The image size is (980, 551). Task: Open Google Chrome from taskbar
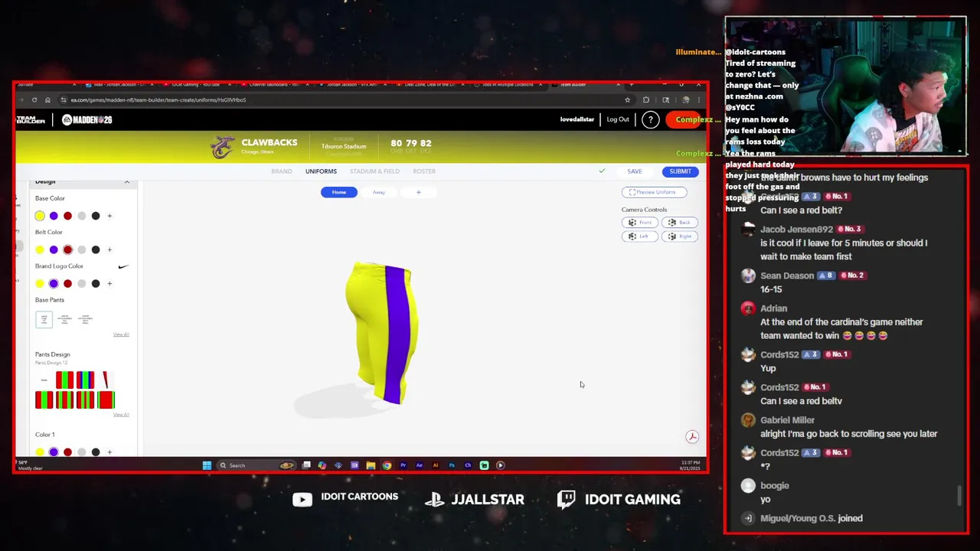coord(387,465)
